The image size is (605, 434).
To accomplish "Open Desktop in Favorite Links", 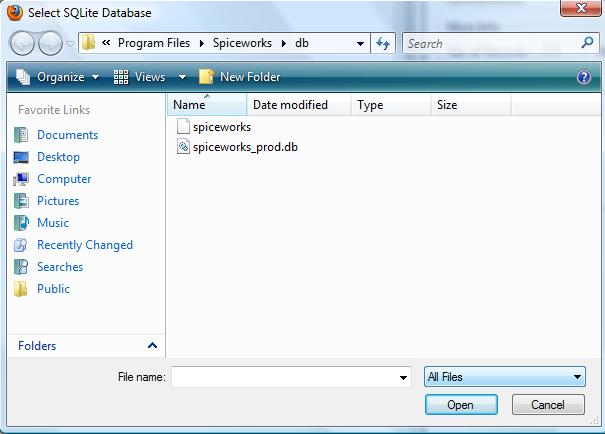I will [x=59, y=157].
